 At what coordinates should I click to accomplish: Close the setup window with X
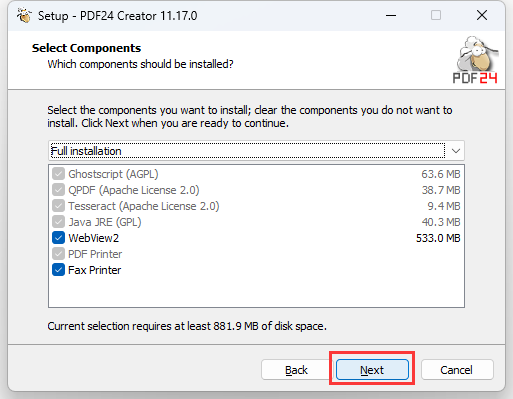482,15
